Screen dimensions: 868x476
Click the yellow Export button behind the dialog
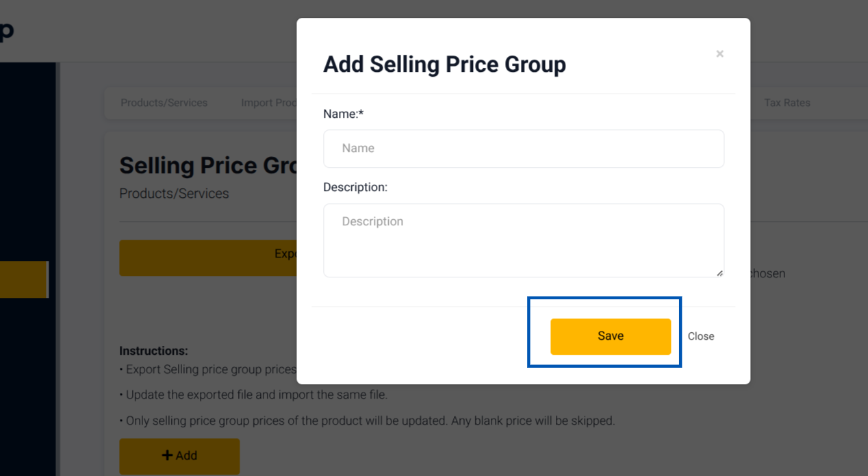click(x=208, y=258)
